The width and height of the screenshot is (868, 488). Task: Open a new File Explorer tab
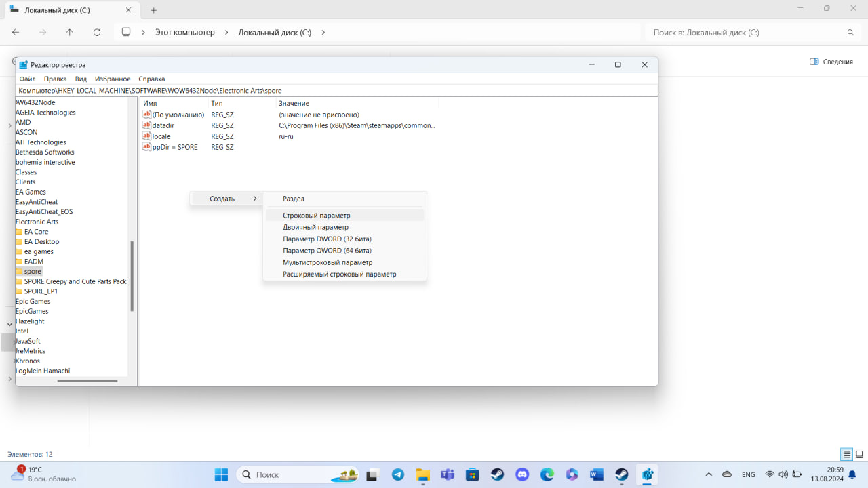(x=154, y=10)
